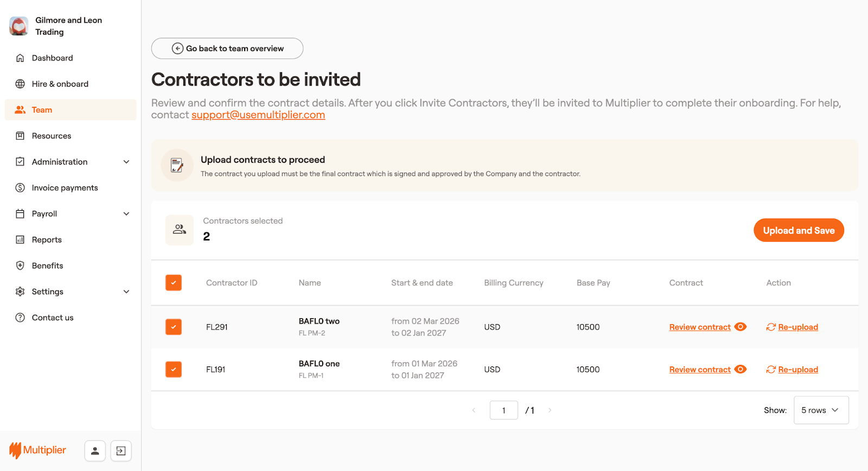
Task: Click Gilmore and Leon Trading company avatar
Action: pos(19,26)
